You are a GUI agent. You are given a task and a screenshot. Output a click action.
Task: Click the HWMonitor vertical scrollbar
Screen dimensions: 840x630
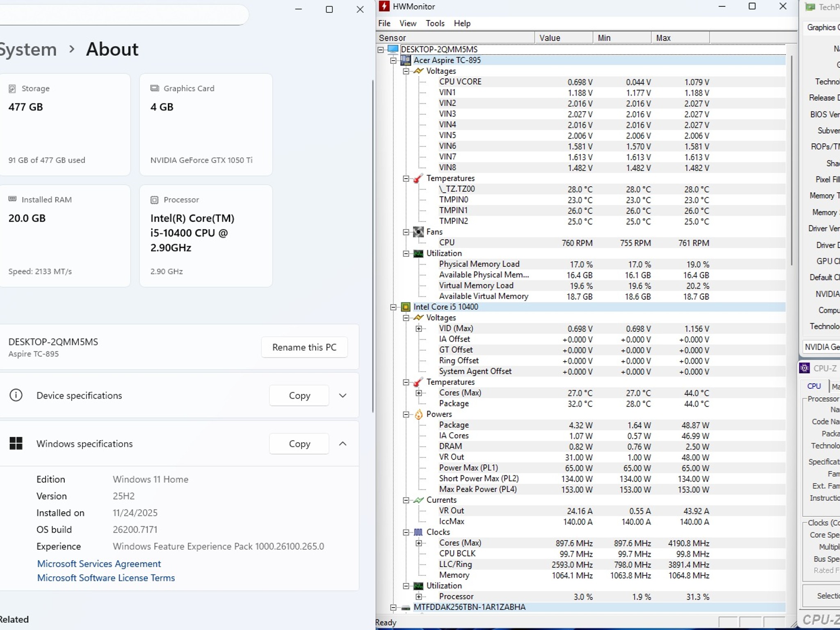pos(791,160)
